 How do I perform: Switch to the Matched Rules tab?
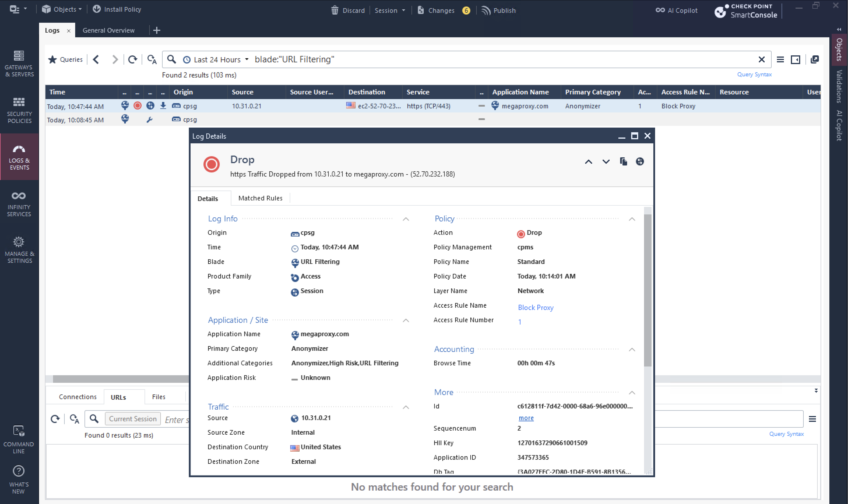[260, 198]
